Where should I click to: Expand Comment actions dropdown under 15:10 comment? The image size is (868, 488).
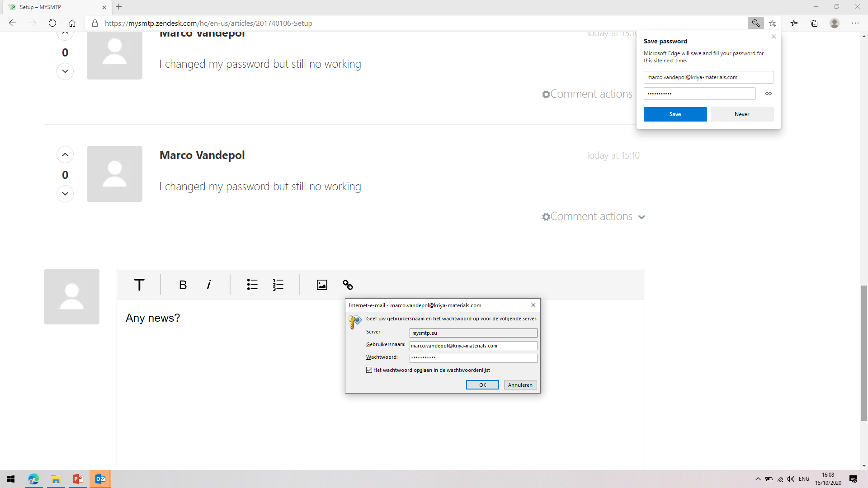pos(593,217)
